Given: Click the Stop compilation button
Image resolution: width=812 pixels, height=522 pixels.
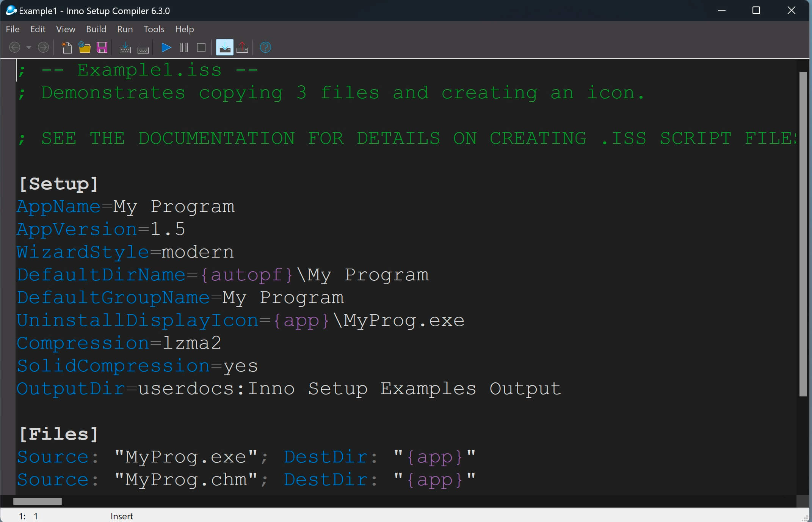Looking at the screenshot, I should [202, 48].
